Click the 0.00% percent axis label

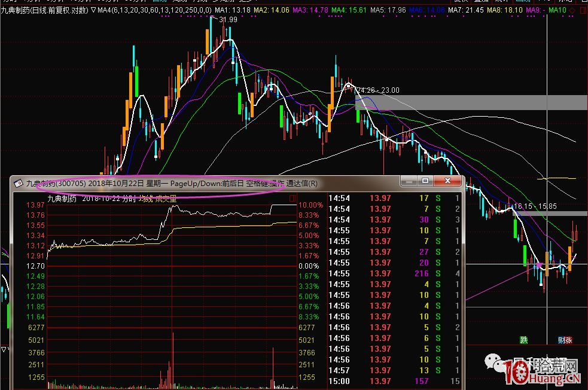coord(309,266)
